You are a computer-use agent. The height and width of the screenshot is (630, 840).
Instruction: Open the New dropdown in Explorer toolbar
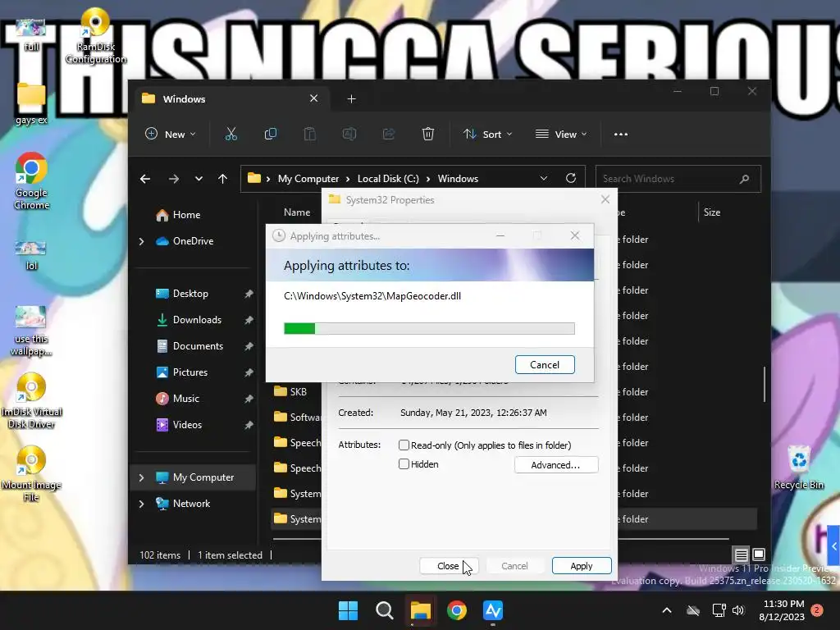pyautogui.click(x=171, y=134)
